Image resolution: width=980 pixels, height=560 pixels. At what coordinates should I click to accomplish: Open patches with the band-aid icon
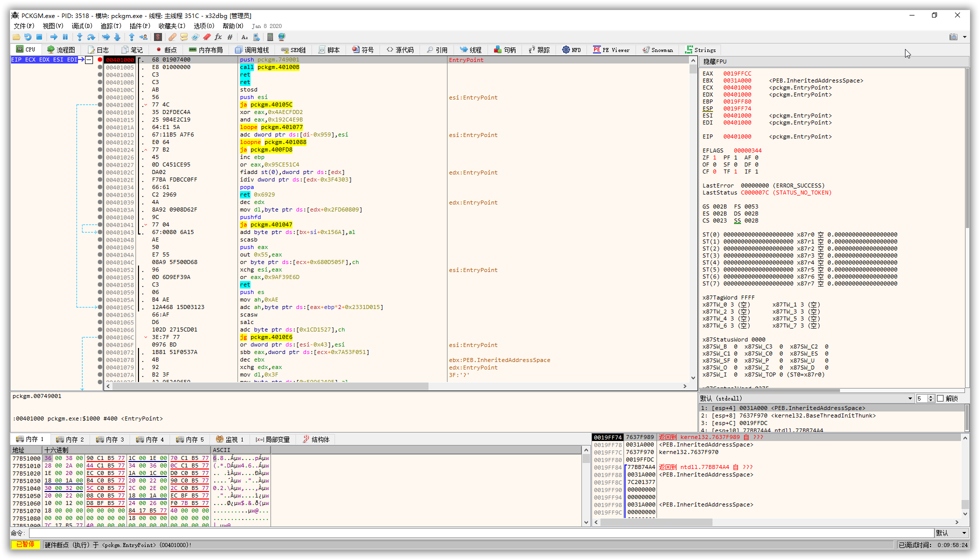(172, 37)
